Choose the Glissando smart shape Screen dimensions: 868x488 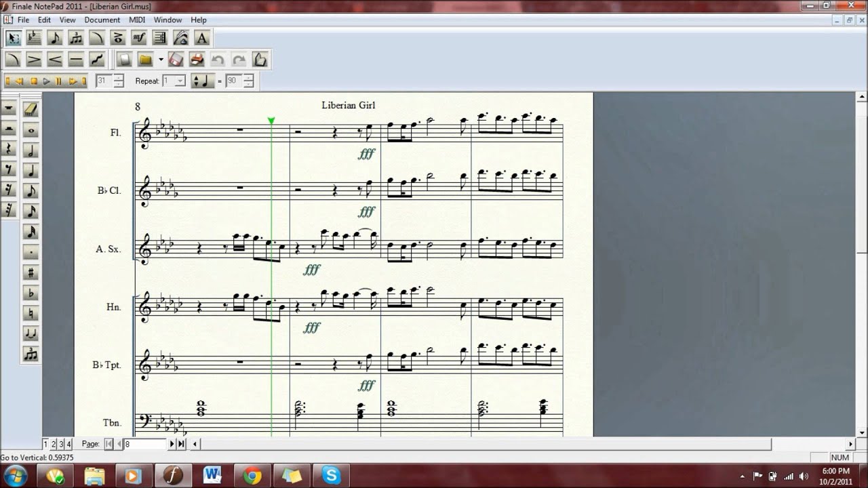point(97,60)
